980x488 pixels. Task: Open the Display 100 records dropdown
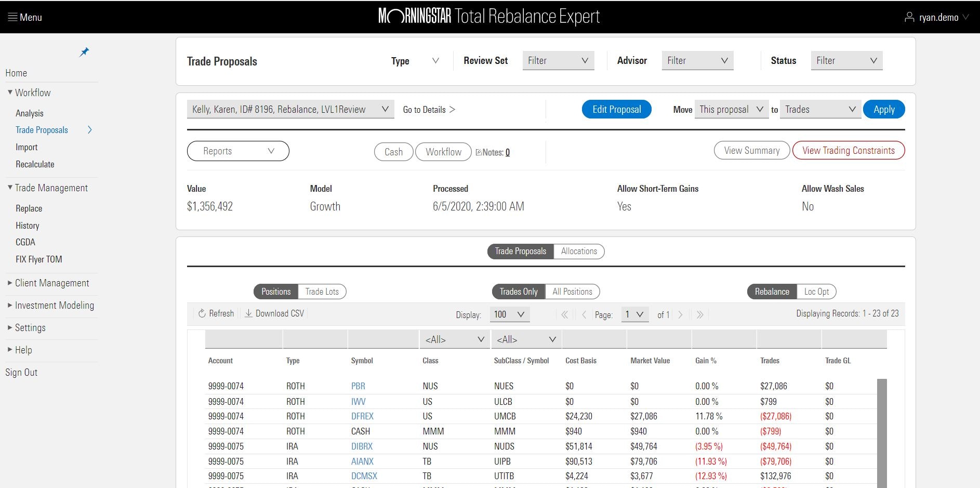coord(510,314)
